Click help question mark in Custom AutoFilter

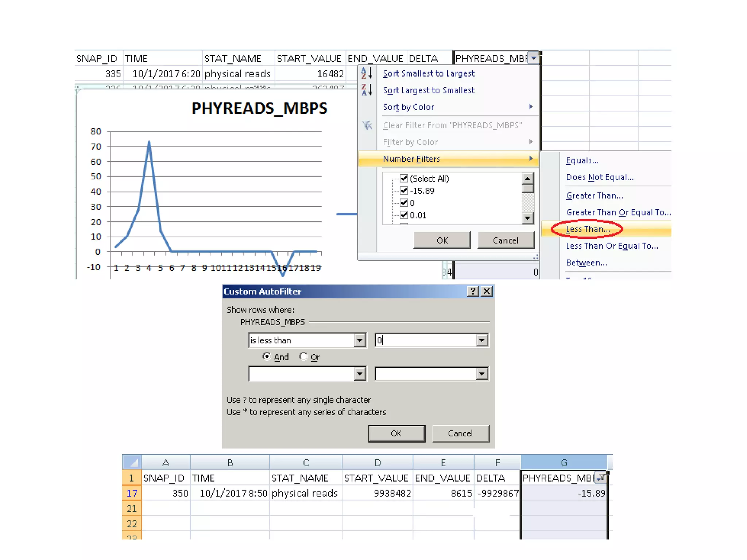coord(473,291)
